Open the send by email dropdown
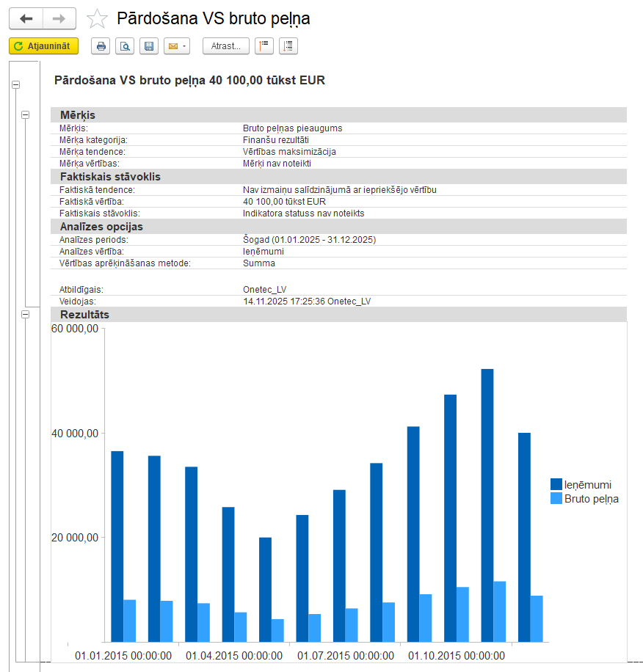Screen dimensions: 643x672 [x=177, y=46]
